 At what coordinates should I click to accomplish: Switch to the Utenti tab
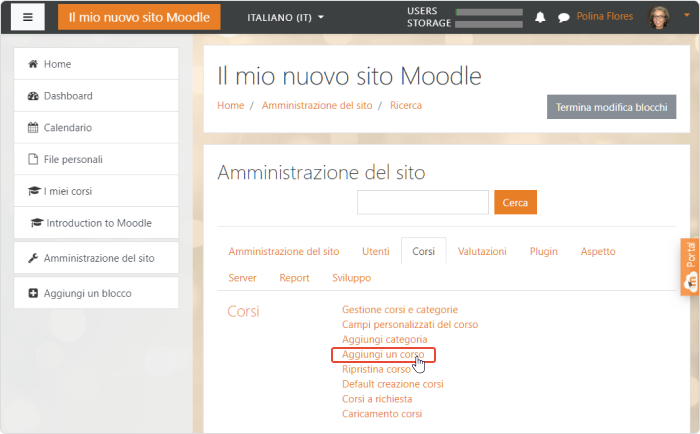375,251
